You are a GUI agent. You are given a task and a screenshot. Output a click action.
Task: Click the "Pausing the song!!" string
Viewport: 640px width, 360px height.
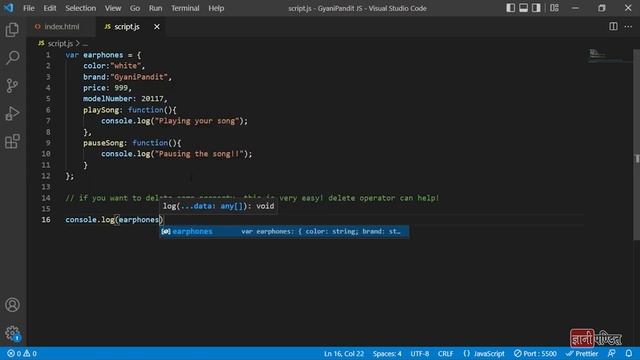pyautogui.click(x=199, y=154)
